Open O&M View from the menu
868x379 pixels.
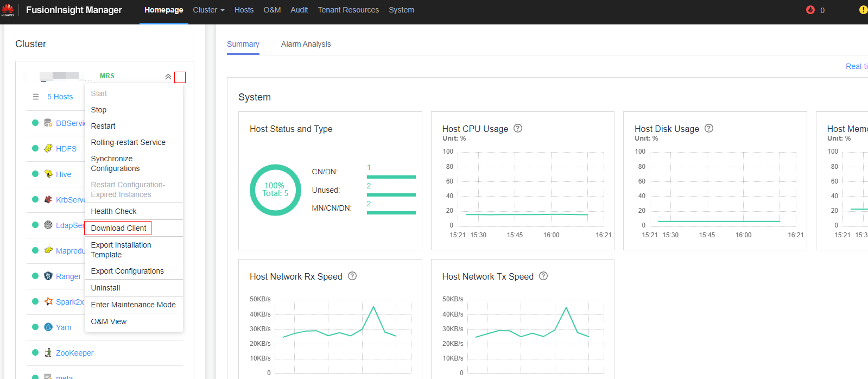click(x=109, y=321)
